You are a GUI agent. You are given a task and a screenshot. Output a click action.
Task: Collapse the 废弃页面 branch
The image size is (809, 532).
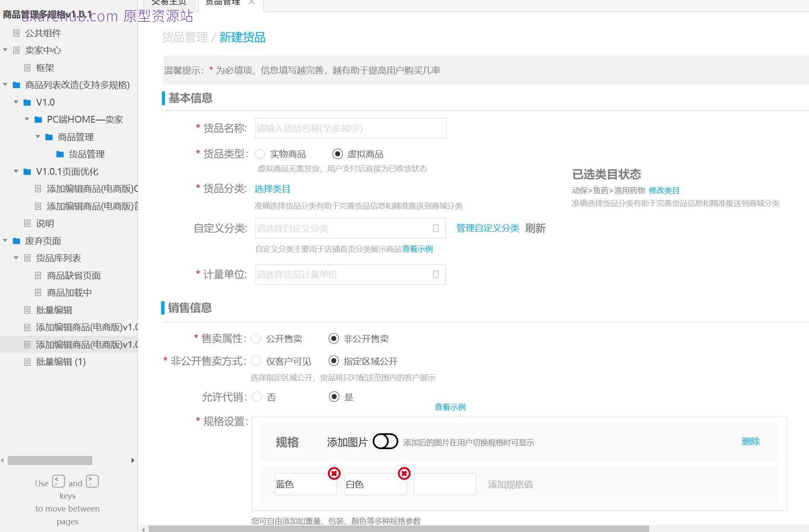click(5, 241)
